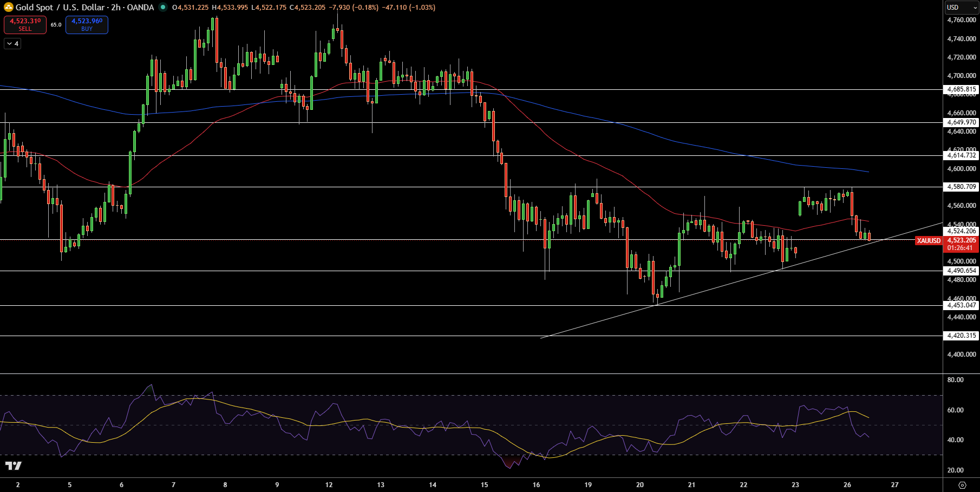Click the high value H4,533.995
The width and height of the screenshot is (980, 492).
(x=230, y=8)
